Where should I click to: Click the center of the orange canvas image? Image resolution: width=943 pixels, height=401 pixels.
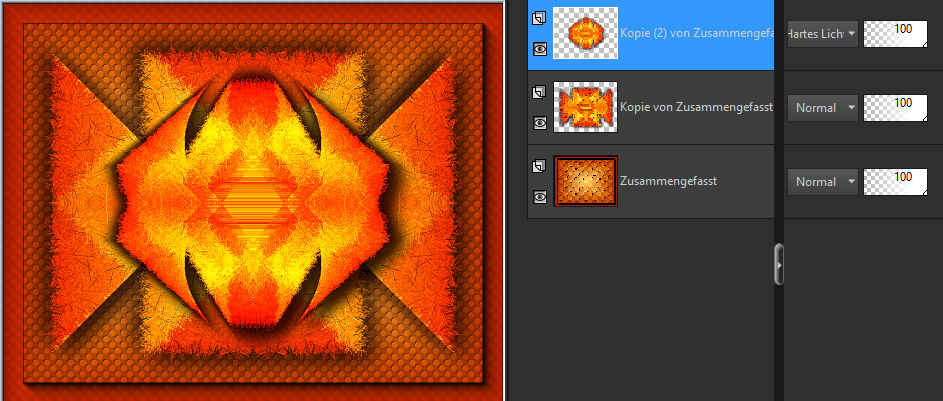coord(252,200)
